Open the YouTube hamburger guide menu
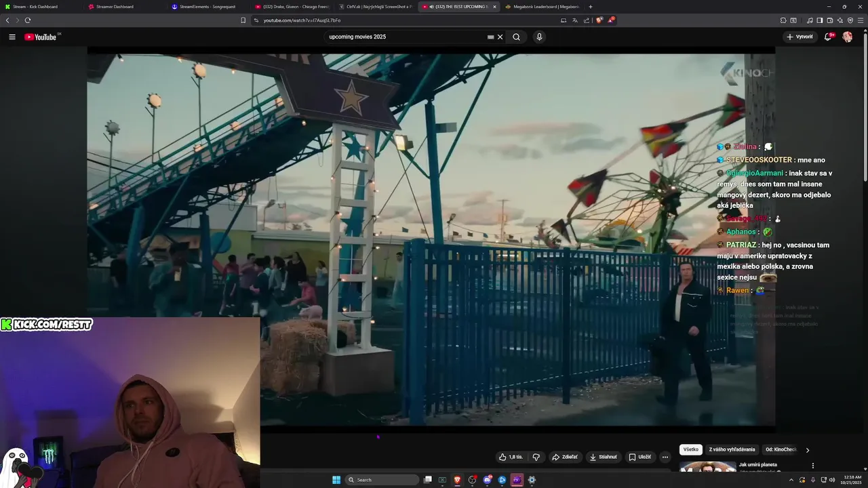The width and height of the screenshot is (868, 488). (x=12, y=37)
